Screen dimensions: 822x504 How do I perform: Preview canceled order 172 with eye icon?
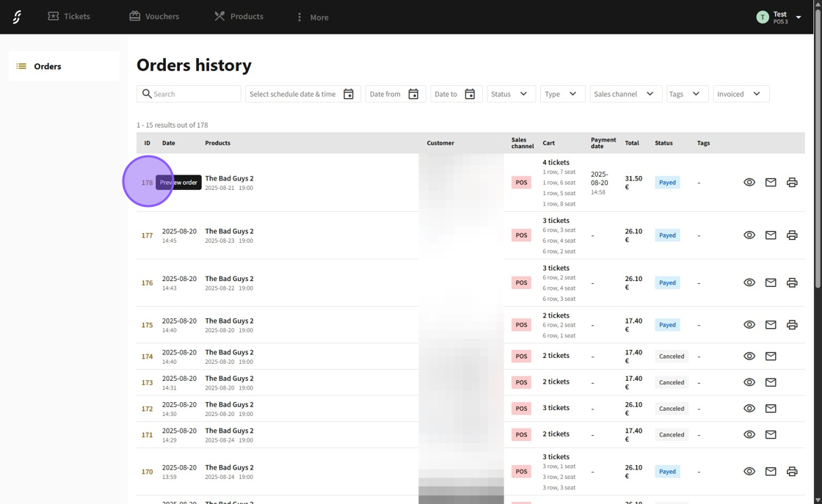(749, 409)
